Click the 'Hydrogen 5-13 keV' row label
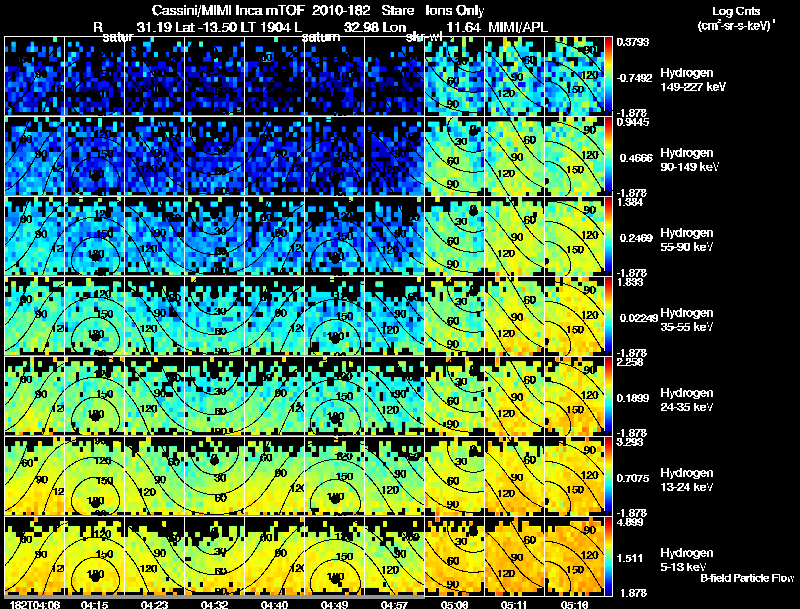The width and height of the screenshot is (800, 609). coord(687,560)
